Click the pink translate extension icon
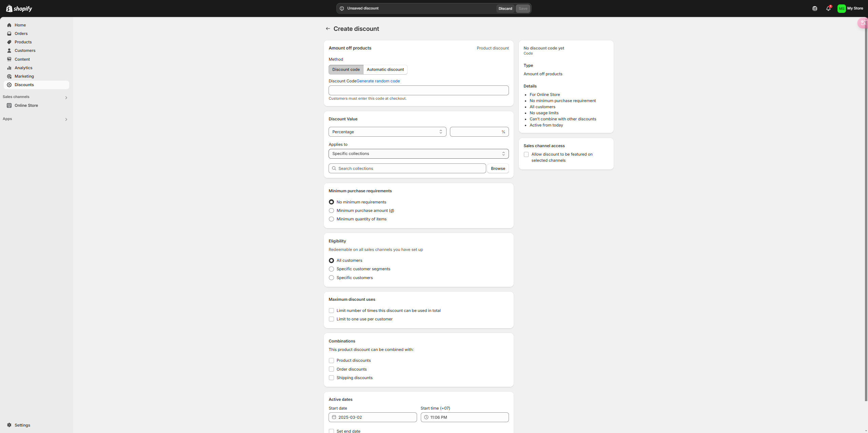868x433 pixels. tap(863, 23)
